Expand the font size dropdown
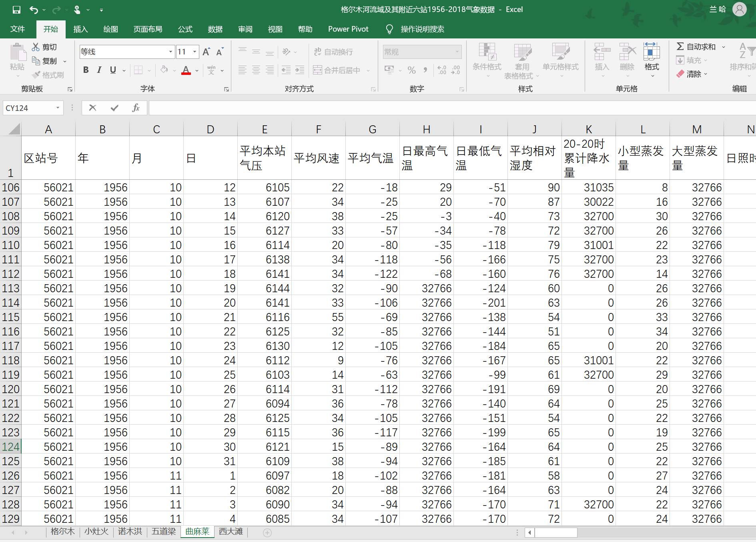Screen dimensions: 756x542 click(195, 52)
